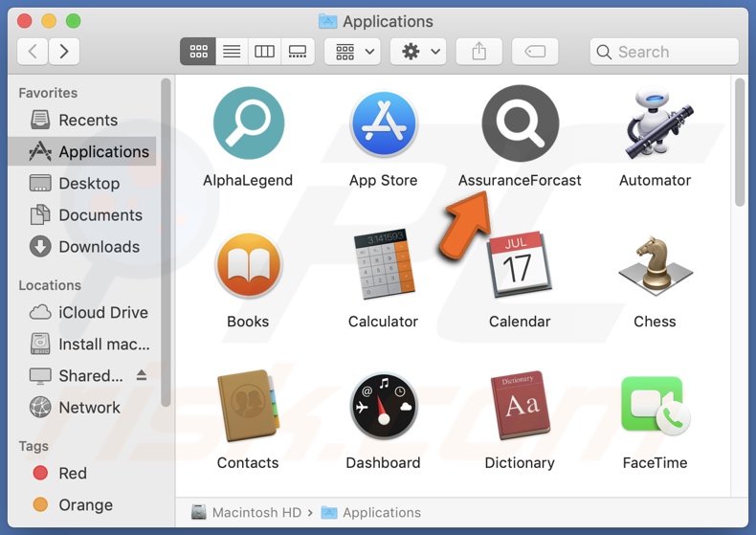Select the Calendar application icon

(520, 264)
